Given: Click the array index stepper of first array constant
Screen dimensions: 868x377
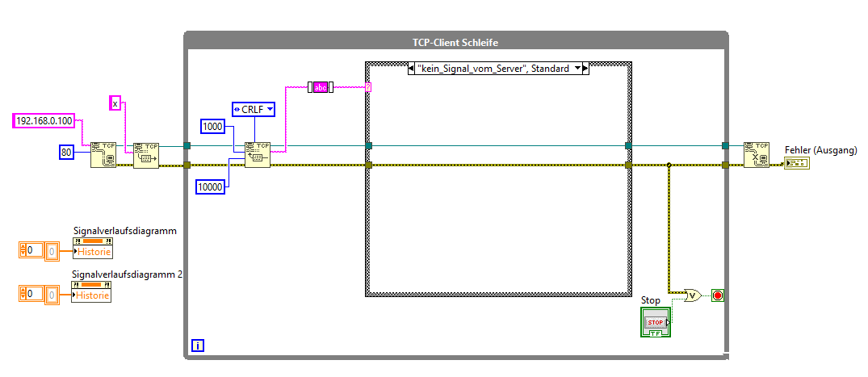Looking at the screenshot, I should (x=23, y=250).
